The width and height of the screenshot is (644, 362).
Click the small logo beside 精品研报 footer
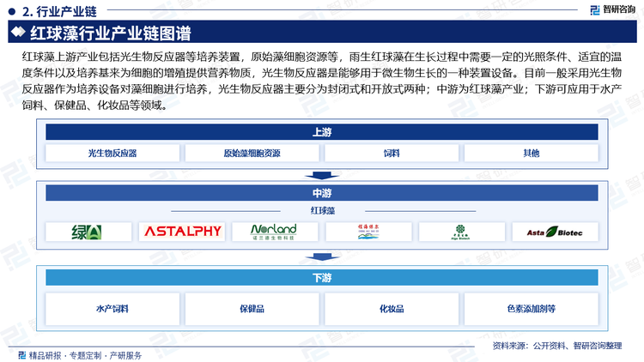(22, 355)
